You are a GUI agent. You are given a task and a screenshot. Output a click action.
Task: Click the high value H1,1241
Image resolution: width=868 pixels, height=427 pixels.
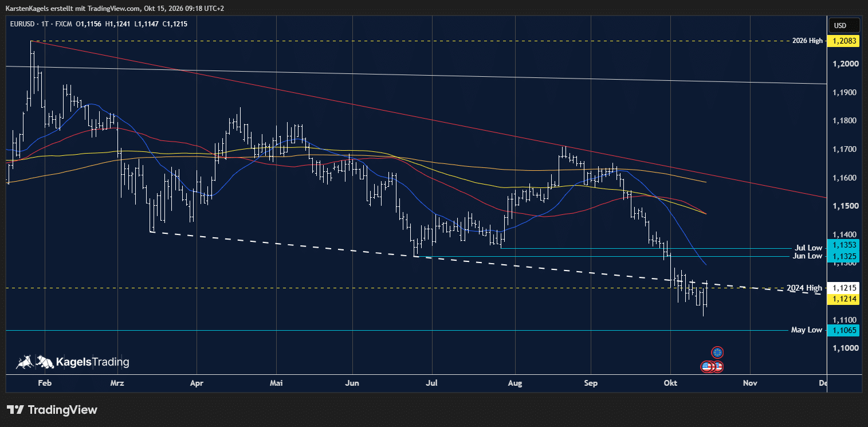point(117,23)
